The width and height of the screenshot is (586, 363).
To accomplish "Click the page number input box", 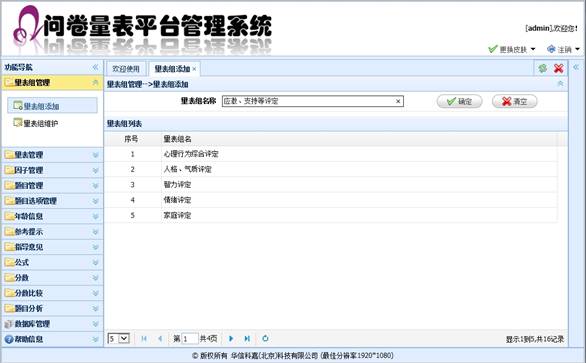I will pos(189,339).
